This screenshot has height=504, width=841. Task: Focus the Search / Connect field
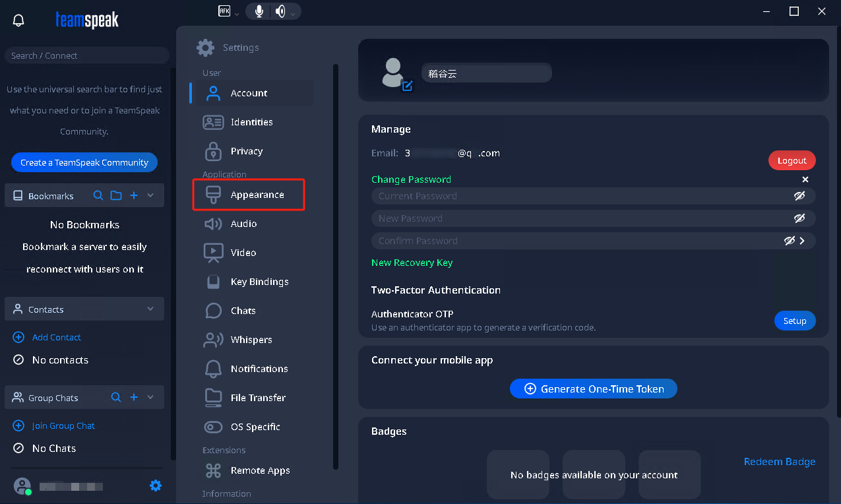click(86, 56)
